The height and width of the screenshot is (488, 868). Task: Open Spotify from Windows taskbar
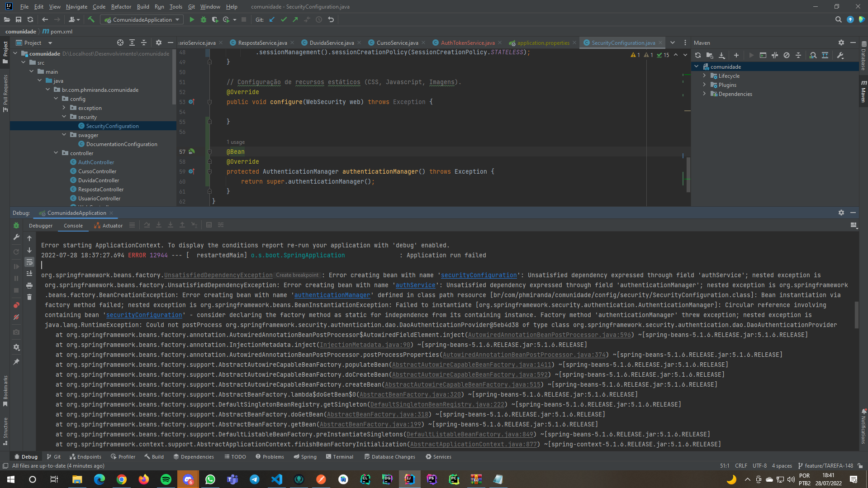166,479
